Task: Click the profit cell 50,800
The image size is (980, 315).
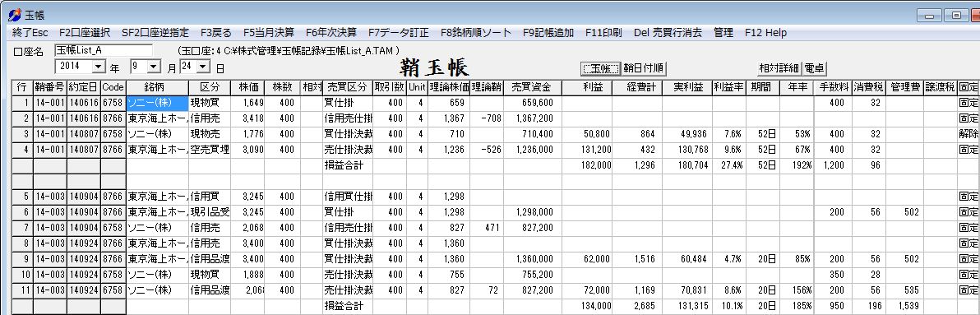Action: [x=587, y=134]
